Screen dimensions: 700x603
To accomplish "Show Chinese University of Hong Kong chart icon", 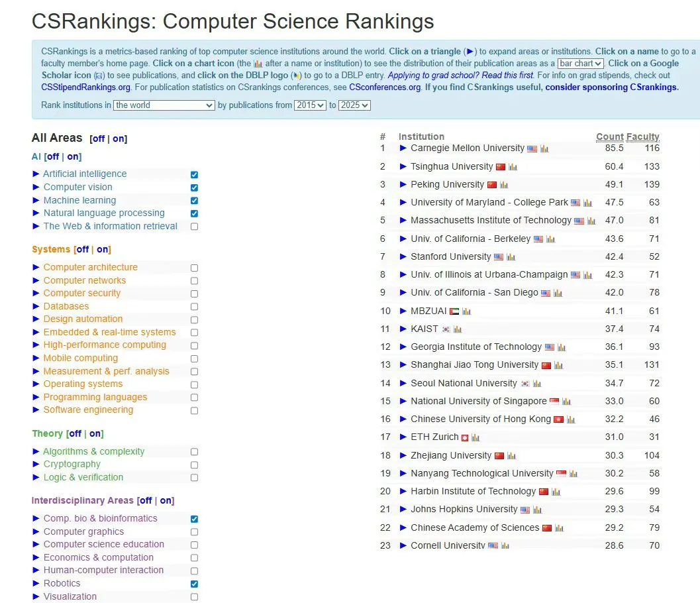I will pyautogui.click(x=571, y=419).
